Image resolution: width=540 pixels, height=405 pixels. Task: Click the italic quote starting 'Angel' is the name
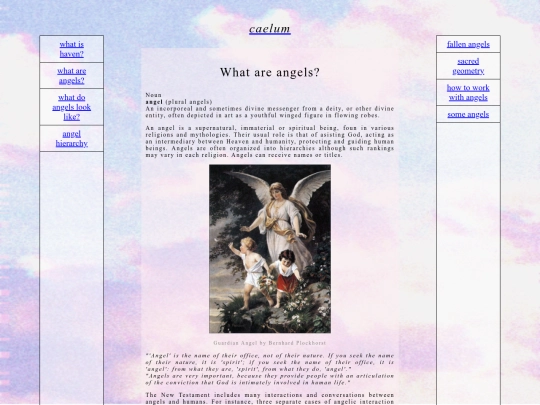270,362
